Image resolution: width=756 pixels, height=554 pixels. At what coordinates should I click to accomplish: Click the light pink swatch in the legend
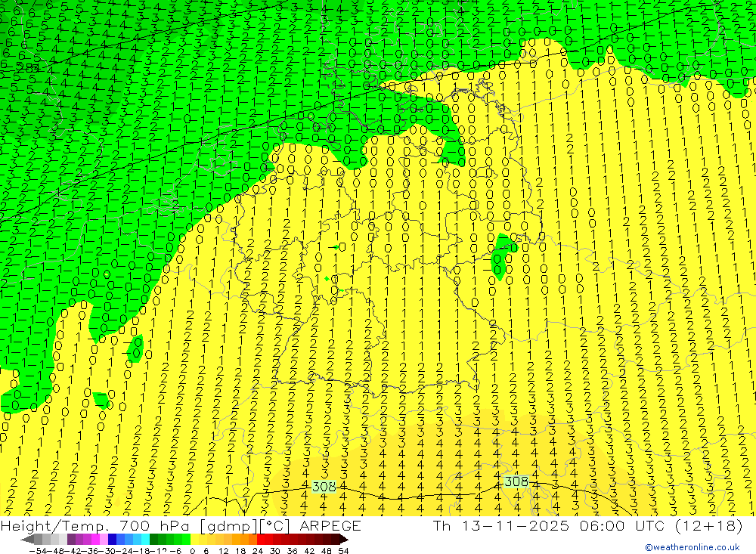click(104, 540)
